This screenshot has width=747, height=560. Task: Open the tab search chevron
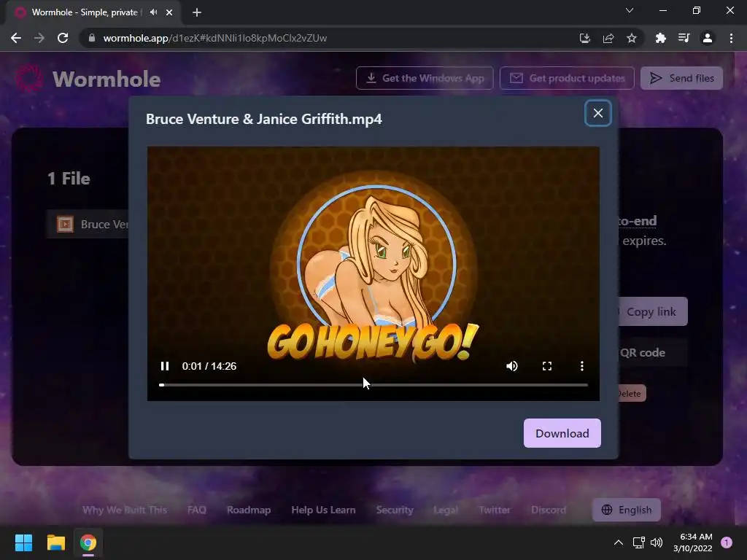tap(630, 10)
